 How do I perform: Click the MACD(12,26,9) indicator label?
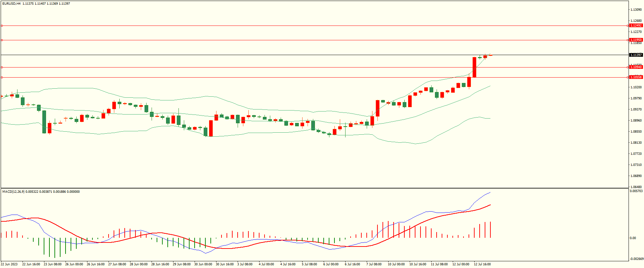(x=13, y=192)
